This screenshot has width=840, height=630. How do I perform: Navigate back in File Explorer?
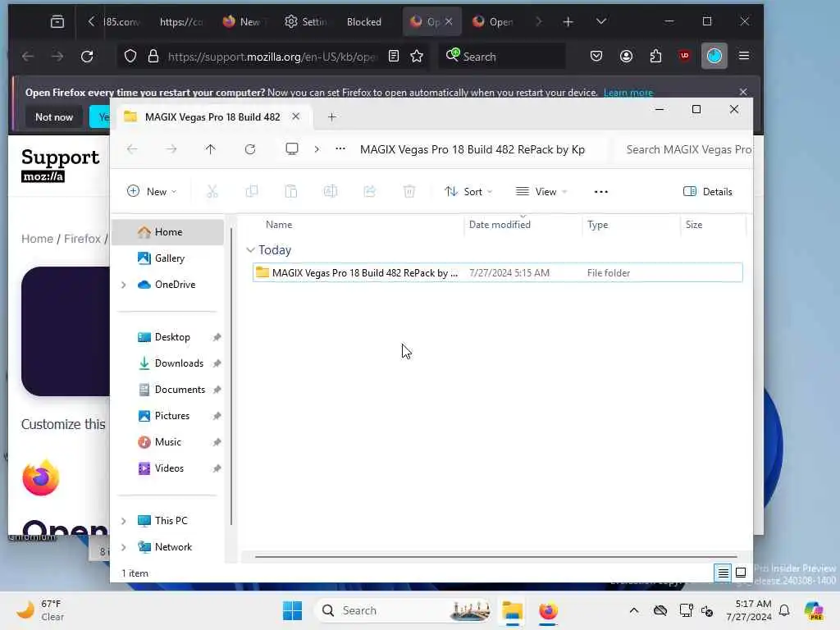pyautogui.click(x=132, y=149)
